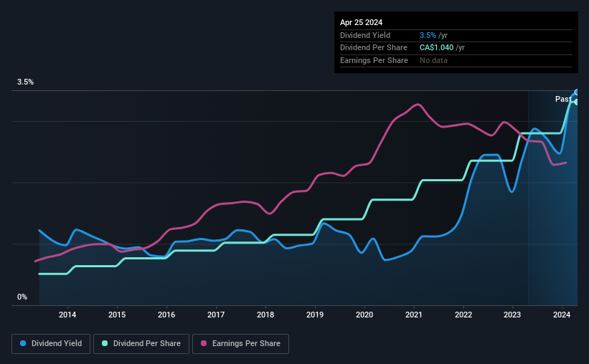The image size is (589, 364).
Task: Click the 3.5% Dividend Yield tooltip value
Action: (428, 35)
